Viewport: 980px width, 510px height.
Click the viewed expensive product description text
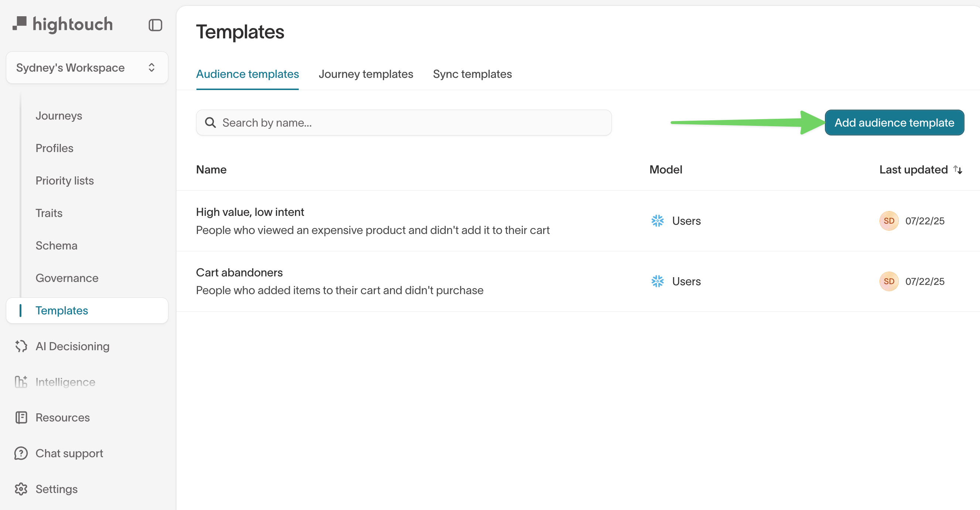pyautogui.click(x=373, y=230)
